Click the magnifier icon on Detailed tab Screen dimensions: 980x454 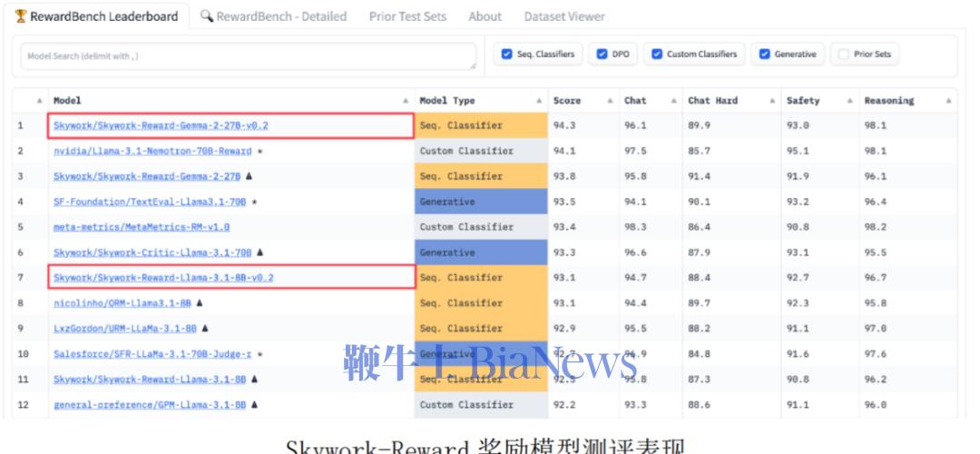207,16
